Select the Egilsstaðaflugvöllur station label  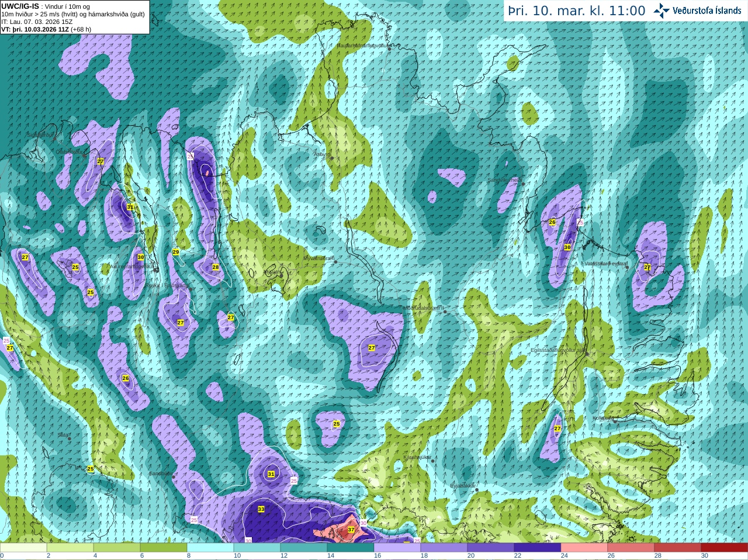pos(557,350)
